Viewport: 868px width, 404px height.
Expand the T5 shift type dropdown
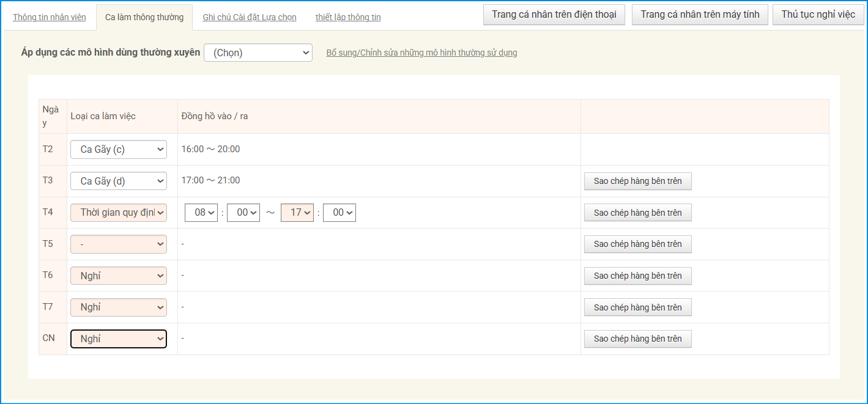119,244
